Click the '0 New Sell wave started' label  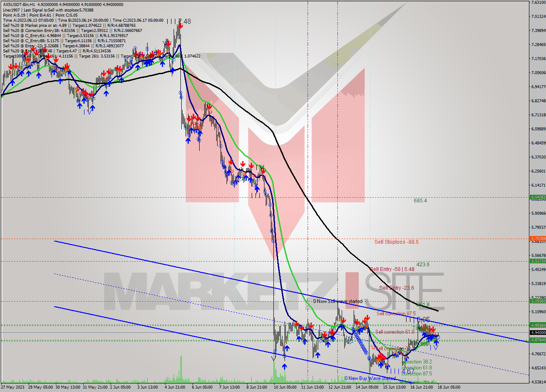[x=338, y=301]
